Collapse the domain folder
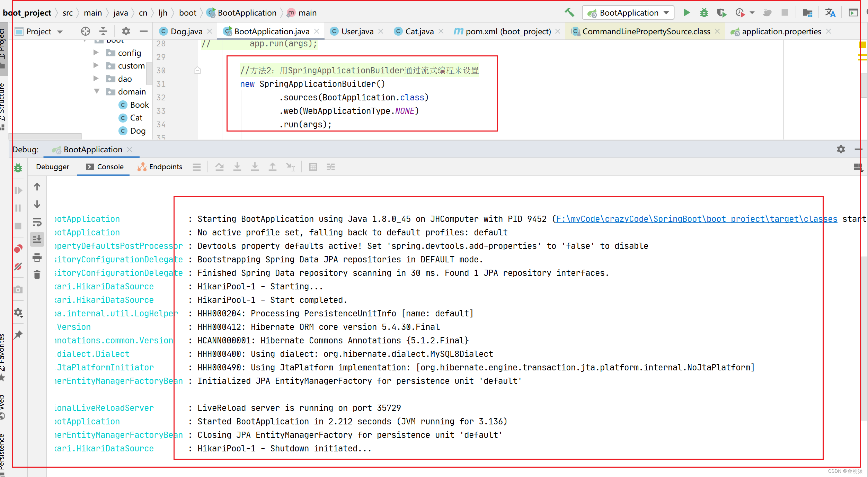The image size is (868, 477). 97,91
